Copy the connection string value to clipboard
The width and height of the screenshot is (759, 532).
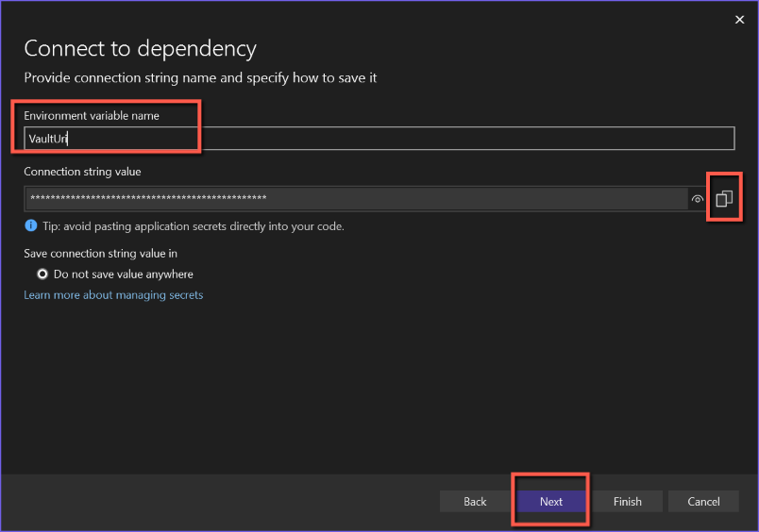[x=724, y=199]
